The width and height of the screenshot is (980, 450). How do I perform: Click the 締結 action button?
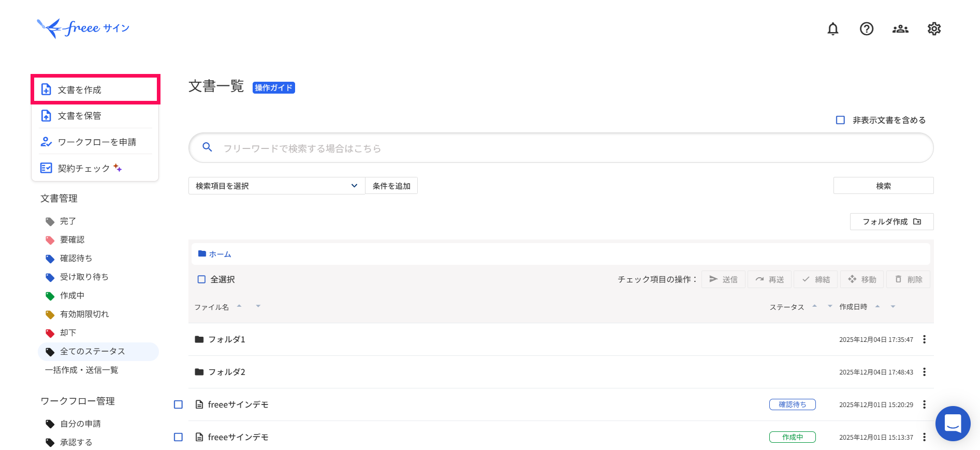(x=816, y=279)
